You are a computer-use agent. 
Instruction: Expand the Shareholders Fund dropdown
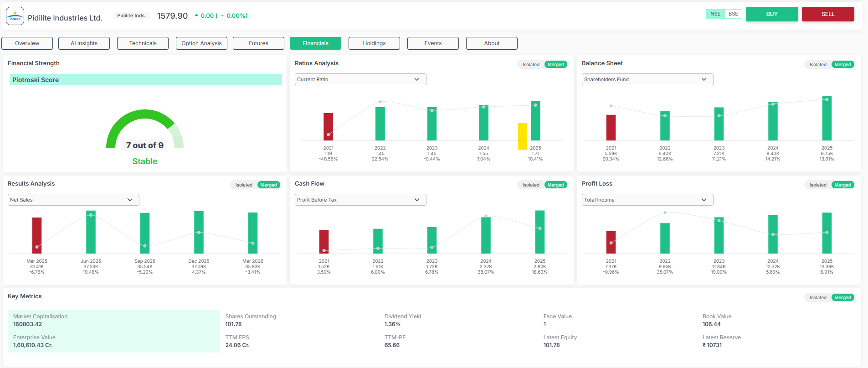pyautogui.click(x=647, y=79)
